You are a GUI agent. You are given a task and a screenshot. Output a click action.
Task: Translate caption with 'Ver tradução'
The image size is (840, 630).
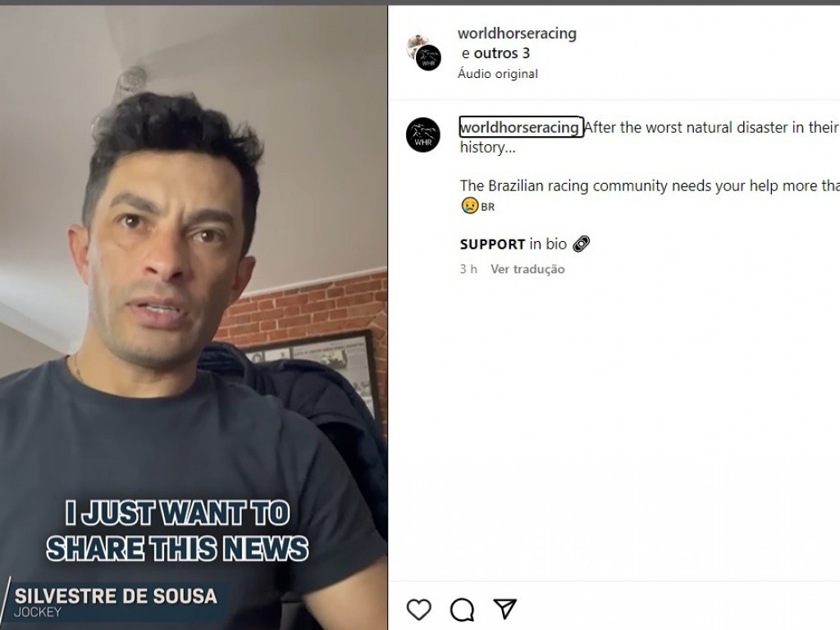(x=527, y=269)
